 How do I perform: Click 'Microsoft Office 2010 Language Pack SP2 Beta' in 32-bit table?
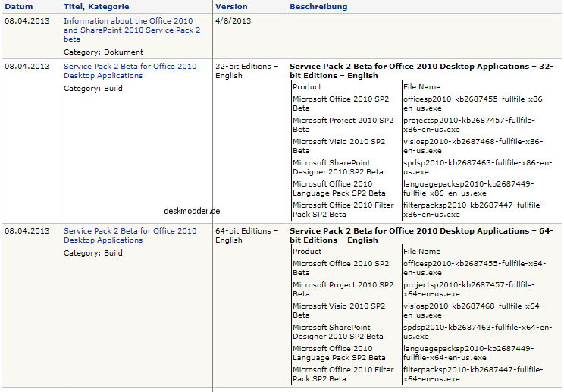[339, 189]
